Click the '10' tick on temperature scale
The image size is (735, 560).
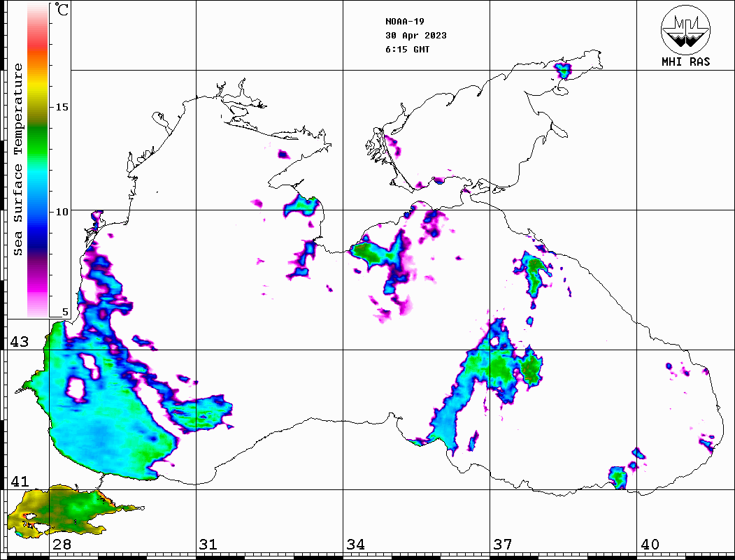[62, 212]
